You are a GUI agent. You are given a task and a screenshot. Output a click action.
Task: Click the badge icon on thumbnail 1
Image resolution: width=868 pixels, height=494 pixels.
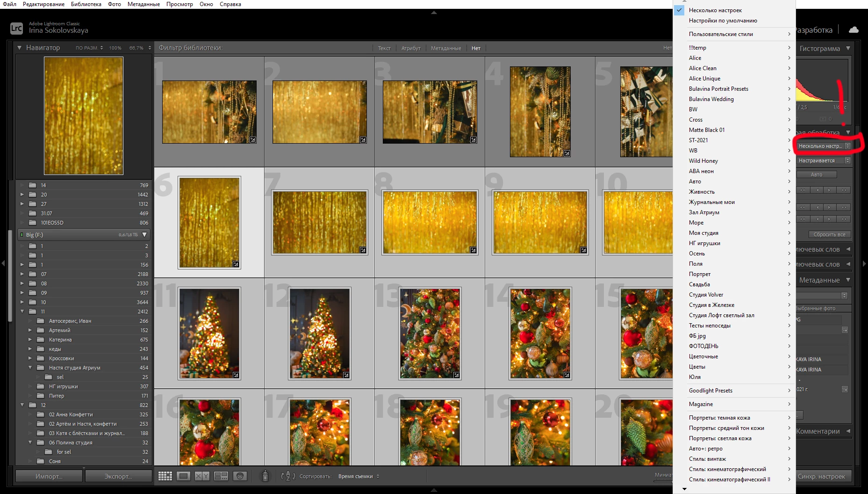[x=253, y=140]
